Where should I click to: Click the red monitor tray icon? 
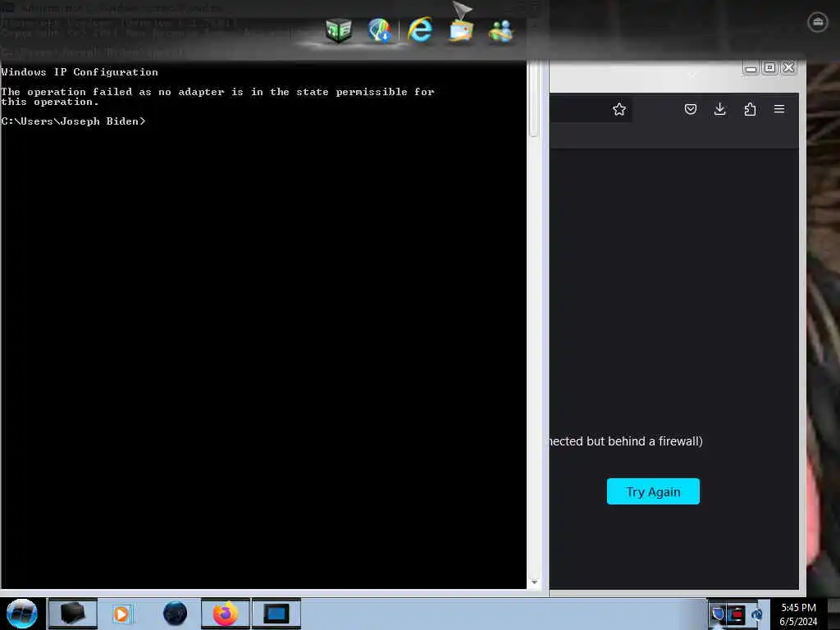[x=737, y=614]
